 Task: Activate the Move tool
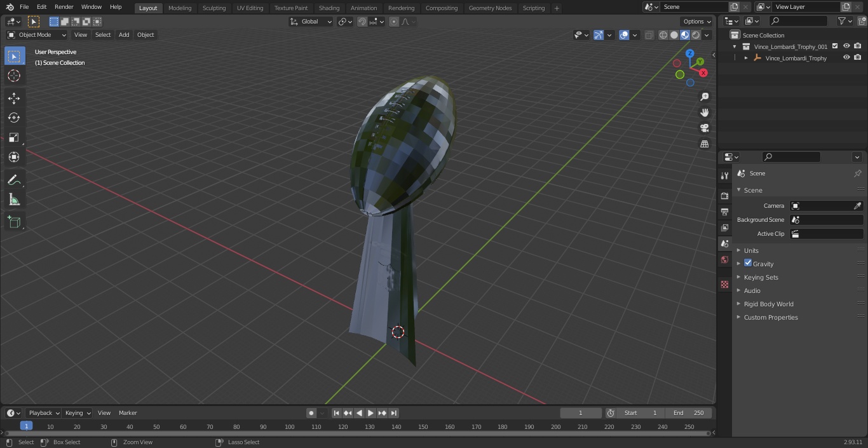point(14,98)
